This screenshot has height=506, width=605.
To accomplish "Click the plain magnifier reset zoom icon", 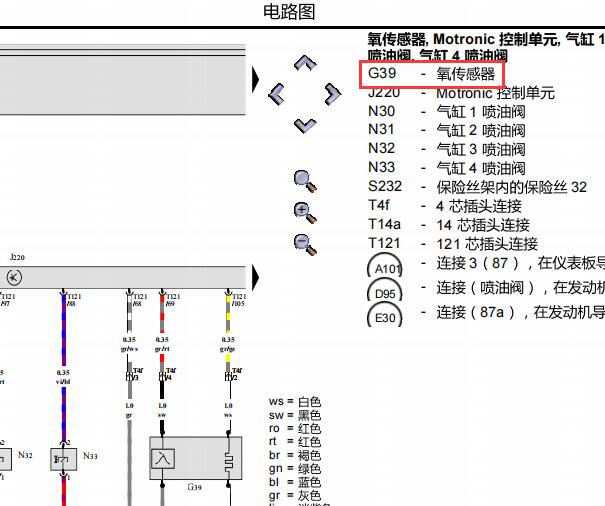I will 304,181.
